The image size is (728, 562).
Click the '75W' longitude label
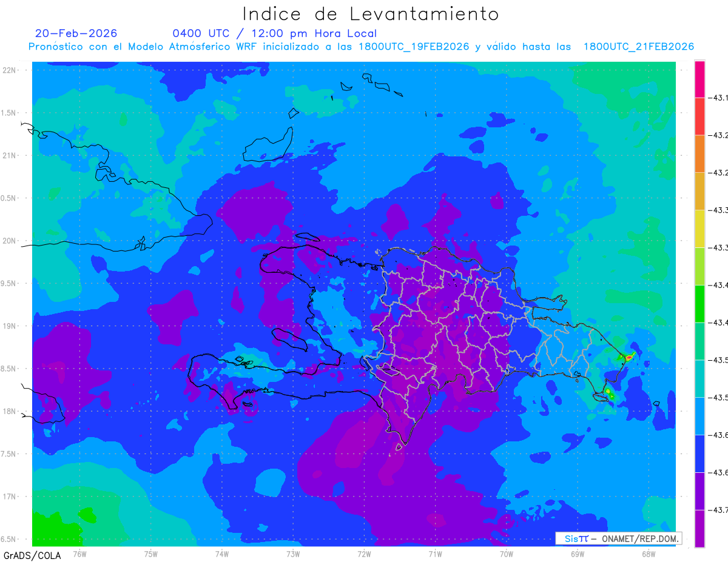coord(150,554)
